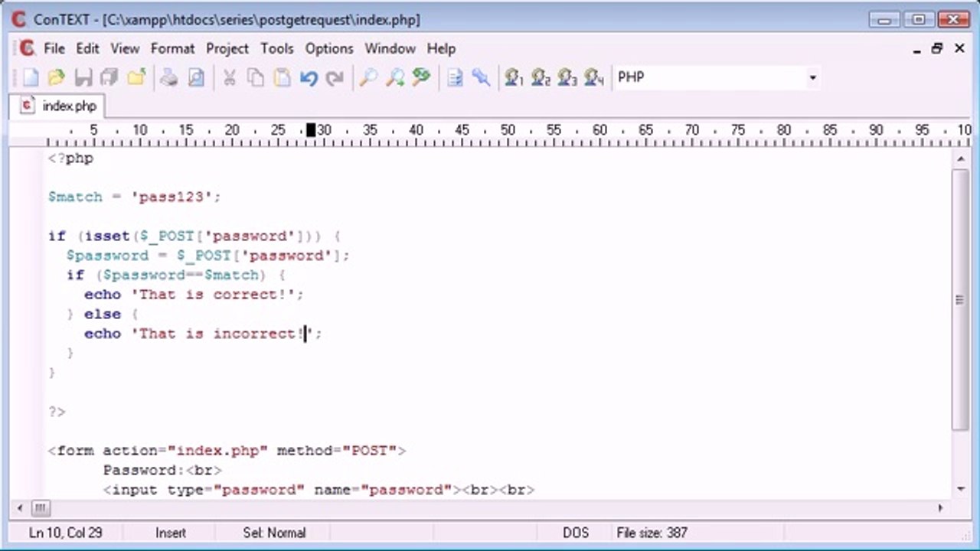Viewport: 980px width, 551px height.
Task: Open the Options menu
Action: [329, 48]
